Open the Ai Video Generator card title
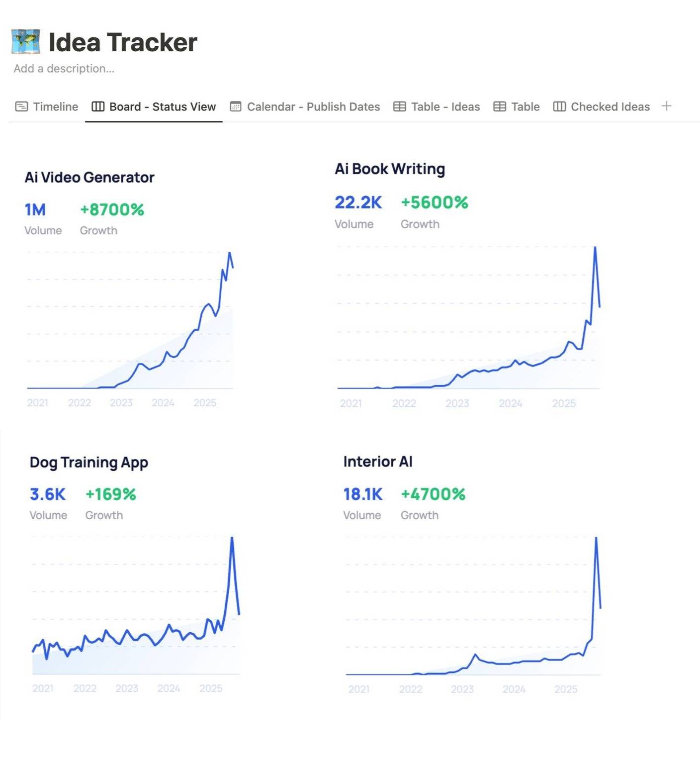 tap(89, 178)
